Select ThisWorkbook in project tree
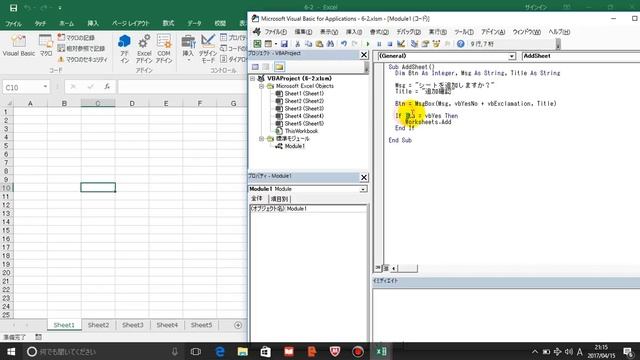This screenshot has width=640, height=360. [301, 131]
